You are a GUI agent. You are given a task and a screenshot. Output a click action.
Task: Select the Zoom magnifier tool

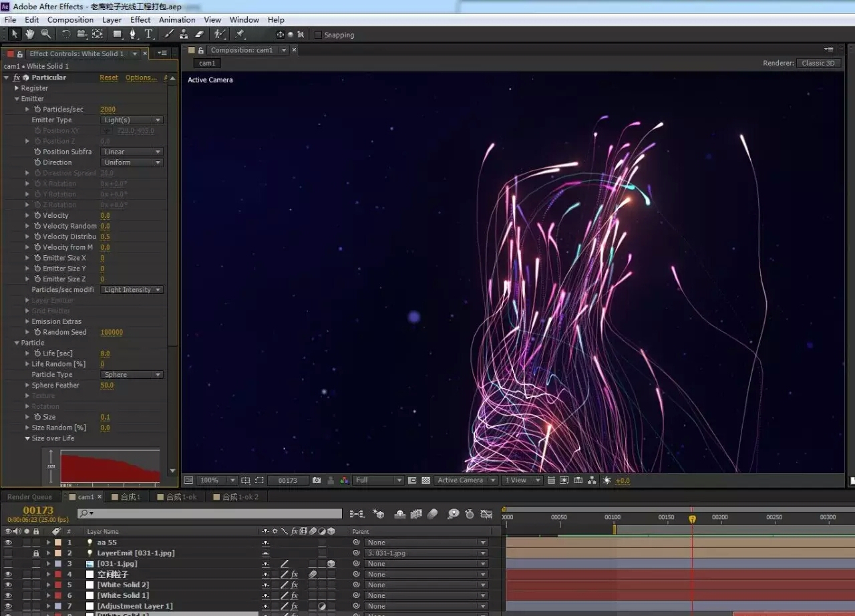tap(45, 34)
